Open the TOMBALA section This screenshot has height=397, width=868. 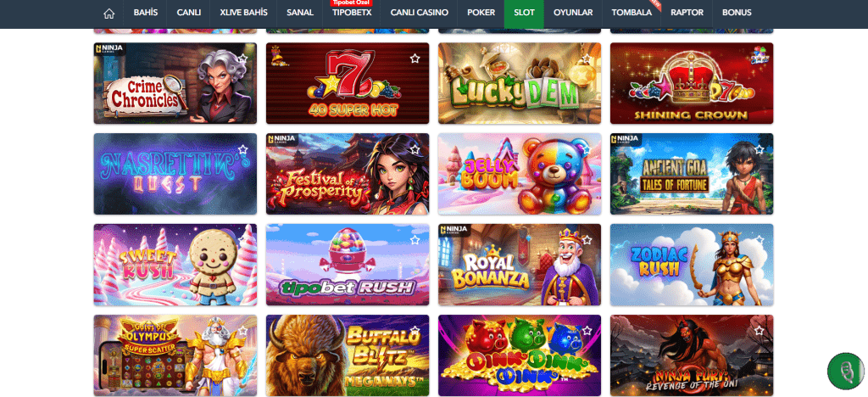(632, 13)
